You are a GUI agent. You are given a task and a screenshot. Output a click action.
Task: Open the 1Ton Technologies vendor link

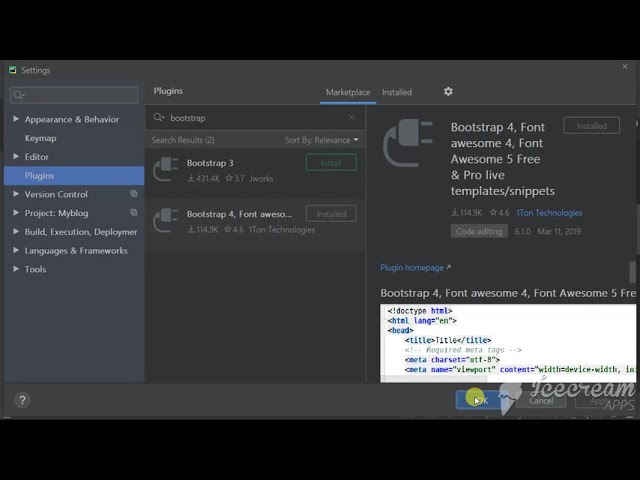click(x=549, y=213)
